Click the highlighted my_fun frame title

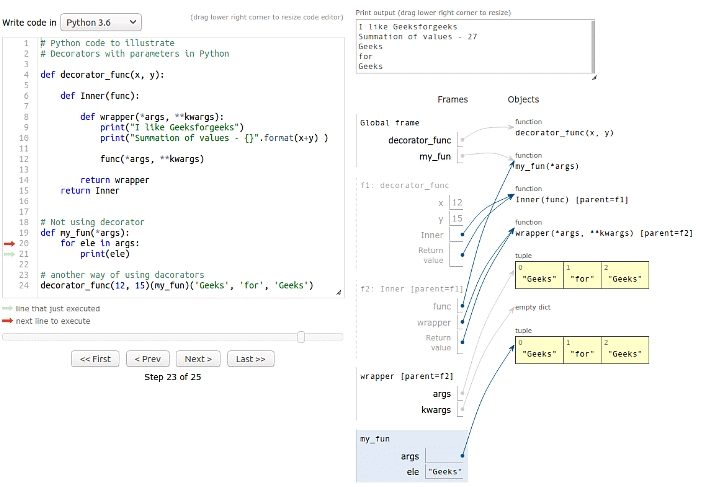click(x=374, y=439)
